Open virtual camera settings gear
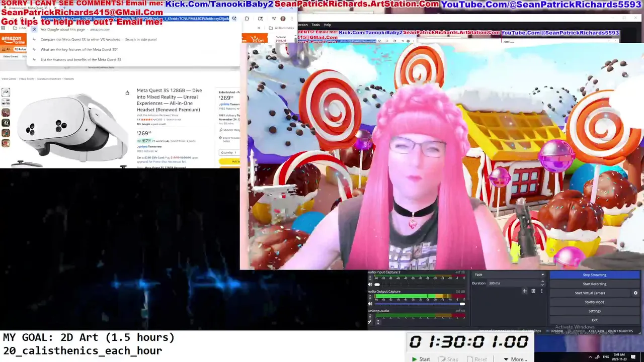The height and width of the screenshot is (362, 644). [635, 293]
